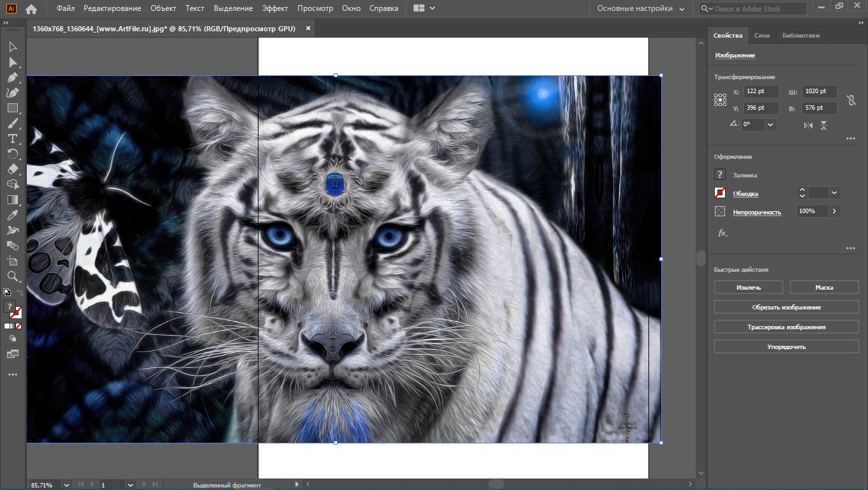Click the Обводка stroke color swatch

[720, 193]
